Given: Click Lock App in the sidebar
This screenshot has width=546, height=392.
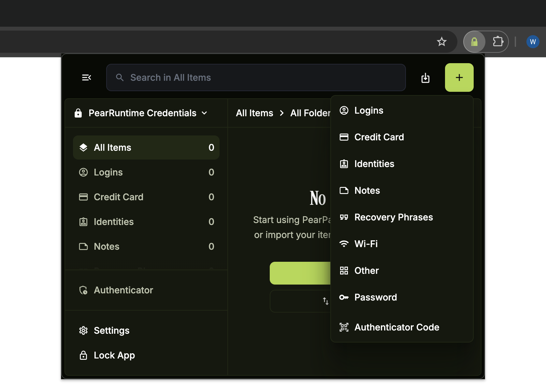Looking at the screenshot, I should point(146,355).
